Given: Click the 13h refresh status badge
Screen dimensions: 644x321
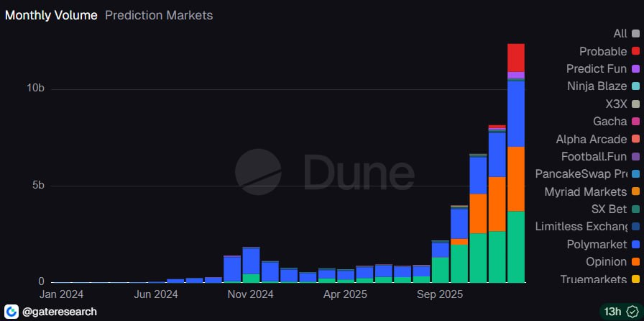Looking at the screenshot, I should point(620,312).
